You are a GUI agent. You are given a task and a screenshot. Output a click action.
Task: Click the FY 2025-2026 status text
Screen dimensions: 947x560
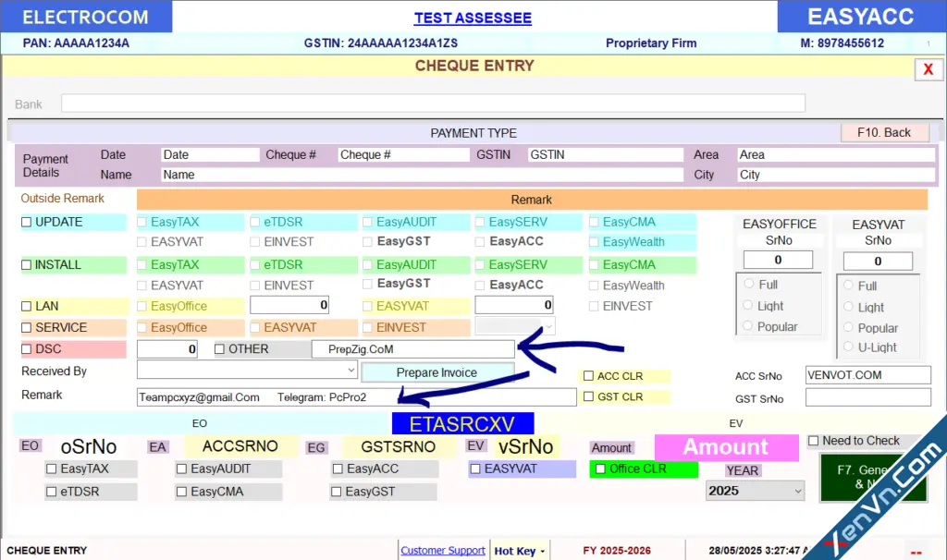click(617, 551)
